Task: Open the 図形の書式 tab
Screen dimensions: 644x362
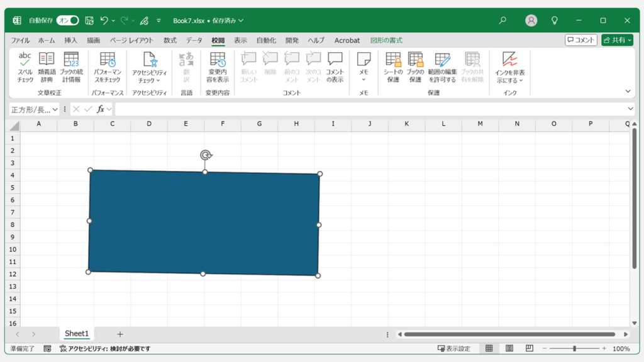Action: tap(386, 40)
